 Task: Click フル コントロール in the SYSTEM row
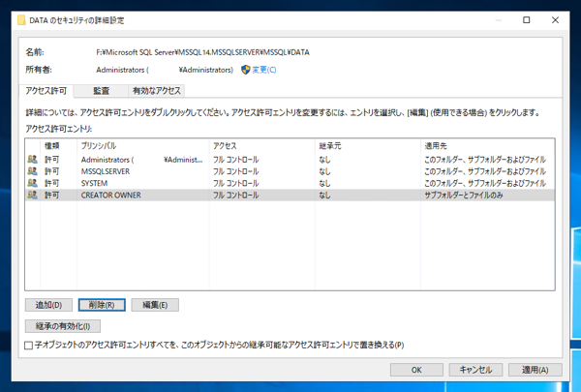pos(235,183)
